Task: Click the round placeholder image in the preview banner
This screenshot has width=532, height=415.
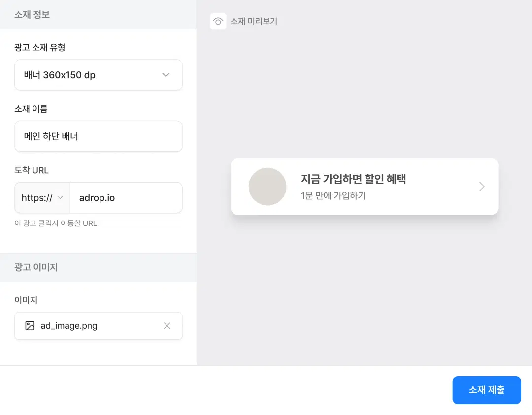Action: 267,187
